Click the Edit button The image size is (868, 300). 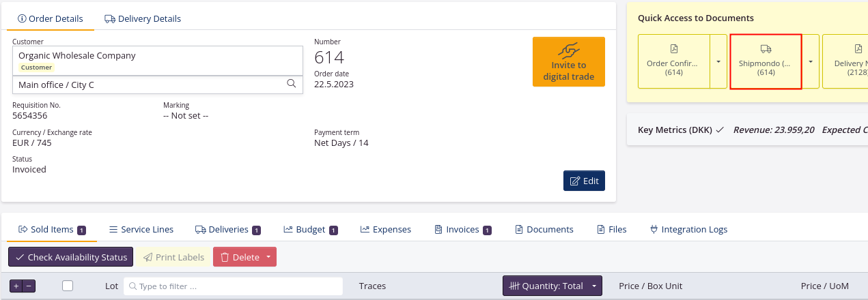click(584, 181)
